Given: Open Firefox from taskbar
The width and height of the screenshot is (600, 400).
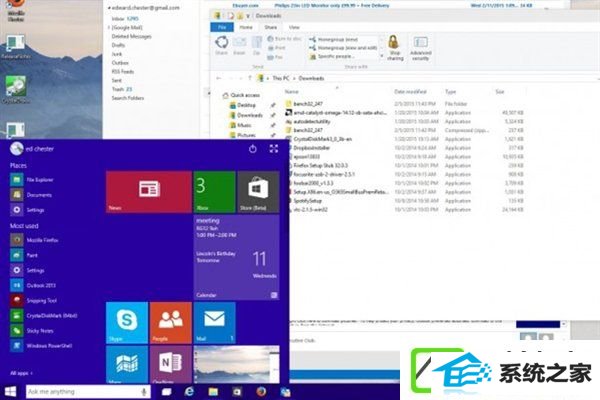Looking at the screenshot, I should (x=261, y=392).
